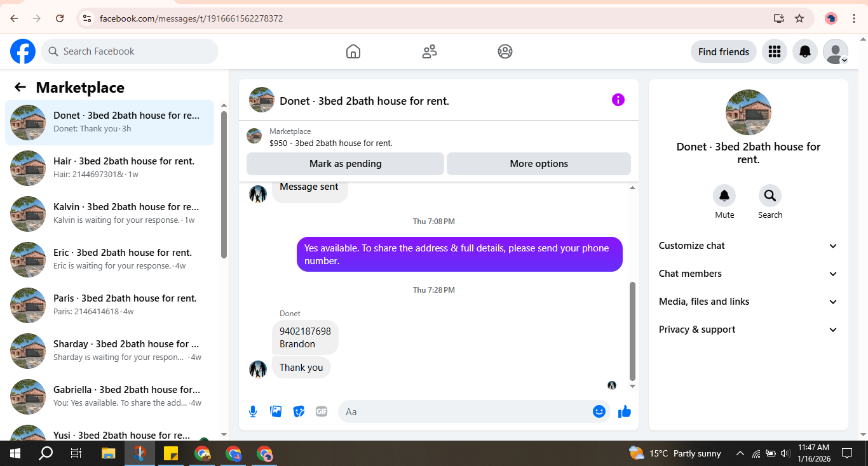This screenshot has width=868, height=466.
Task: Open Windows notification center
Action: [847, 453]
